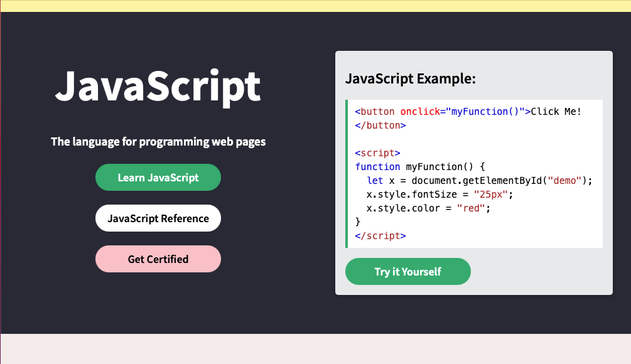Click the code line containing getElementById("demo")
Screen dimensions: 631x364
click(480, 181)
